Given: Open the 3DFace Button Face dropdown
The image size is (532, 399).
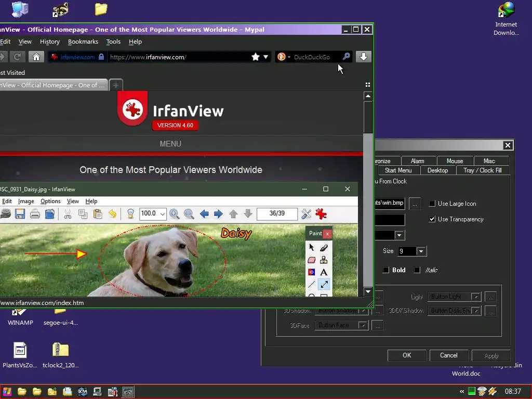Looking at the screenshot, I should [x=363, y=325].
